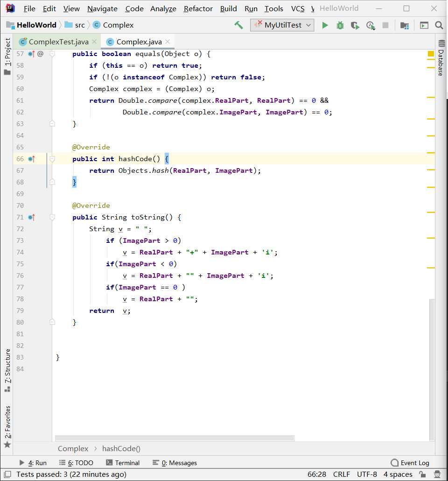Click the Run Anything icon
This screenshot has height=481, width=448.
[424, 25]
